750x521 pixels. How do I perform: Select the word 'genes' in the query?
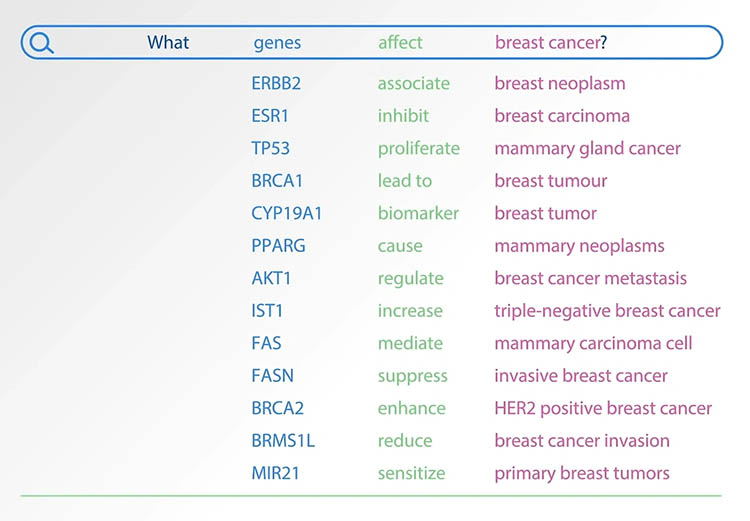click(x=277, y=44)
